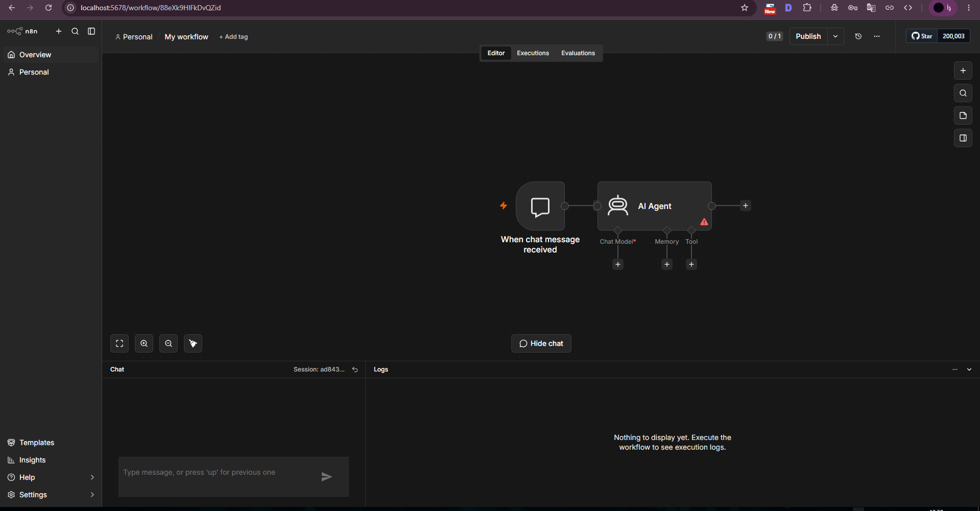Add Memory with its plus button
The image size is (980, 511).
tap(667, 264)
